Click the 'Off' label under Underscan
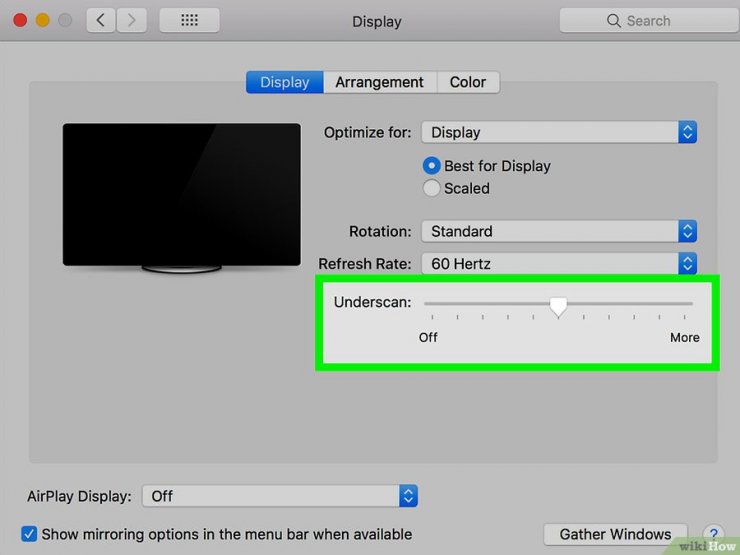This screenshot has width=740, height=555. coord(428,337)
